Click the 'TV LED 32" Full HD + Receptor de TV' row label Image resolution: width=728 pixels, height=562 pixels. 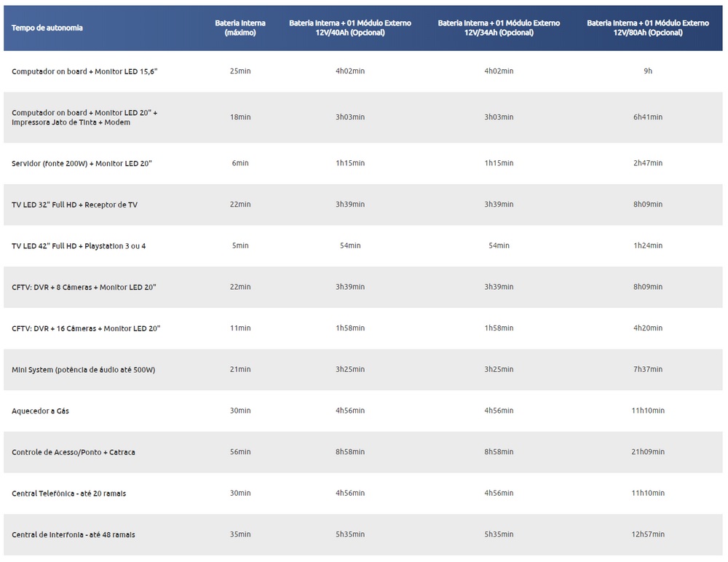click(x=74, y=205)
